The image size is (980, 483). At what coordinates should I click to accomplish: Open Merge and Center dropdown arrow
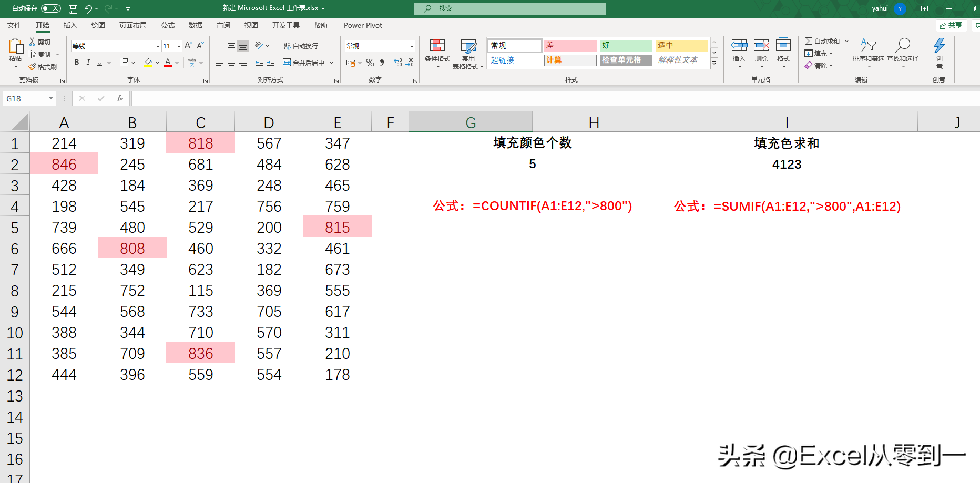tap(332, 63)
